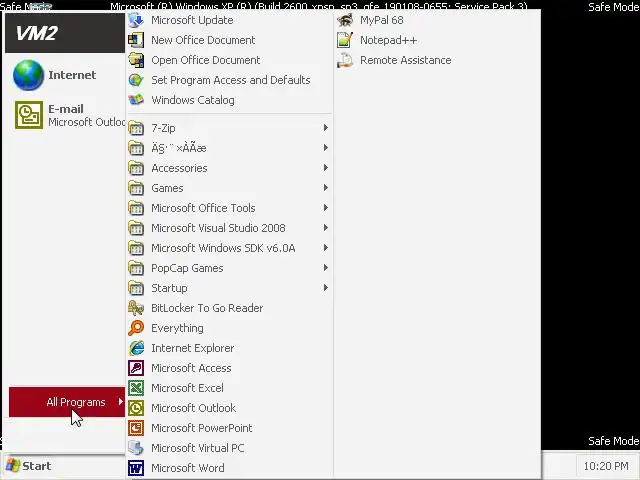Click the Microsoft Virtual PC icon
Screen dimensions: 640x480
[136, 448]
